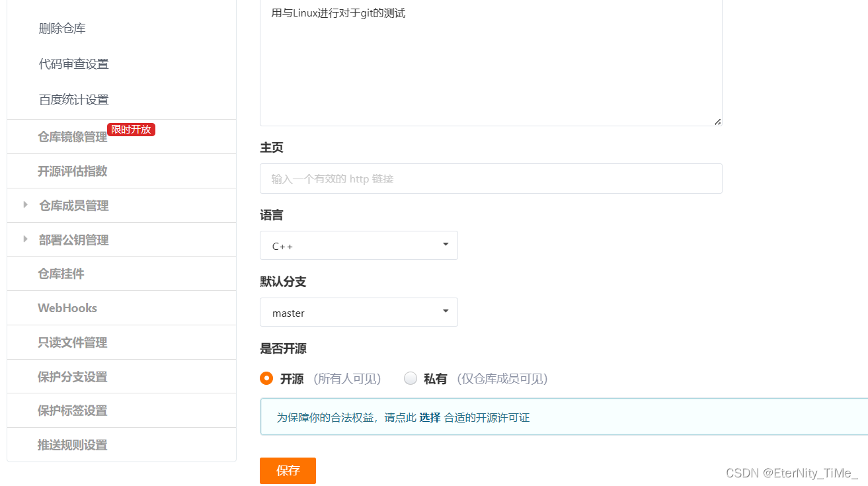The height and width of the screenshot is (486, 868).
Task: Click the orange 保存 button
Action: [288, 471]
